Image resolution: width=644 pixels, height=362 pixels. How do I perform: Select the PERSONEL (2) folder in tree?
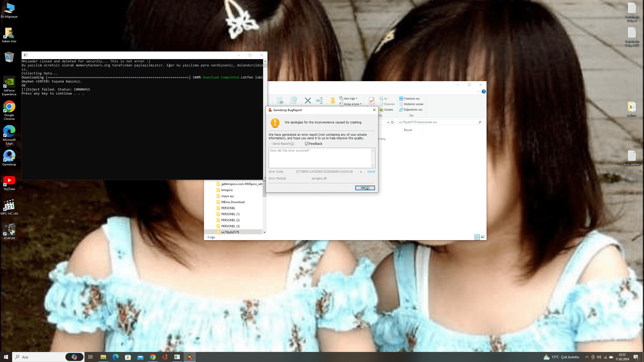230,220
